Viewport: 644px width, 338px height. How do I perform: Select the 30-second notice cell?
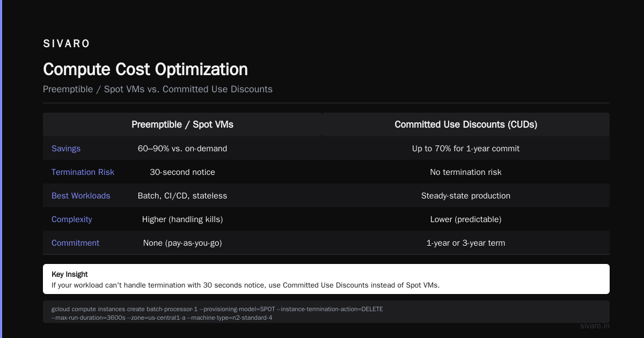point(182,172)
